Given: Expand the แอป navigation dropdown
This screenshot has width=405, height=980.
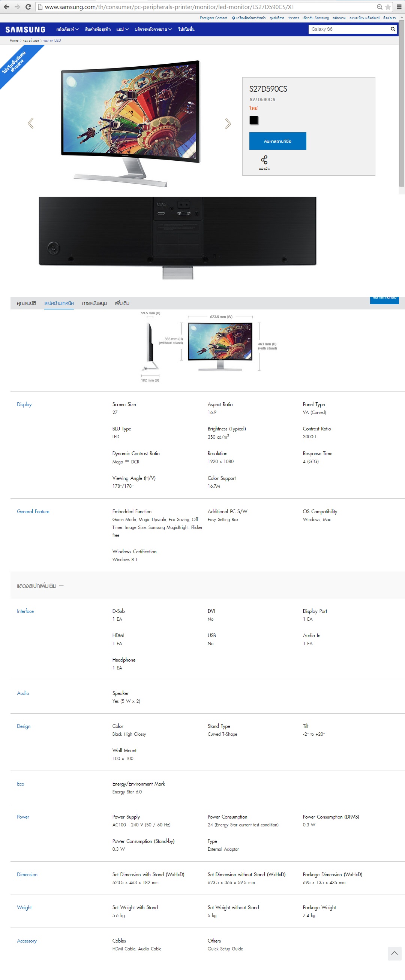Looking at the screenshot, I should 122,29.
